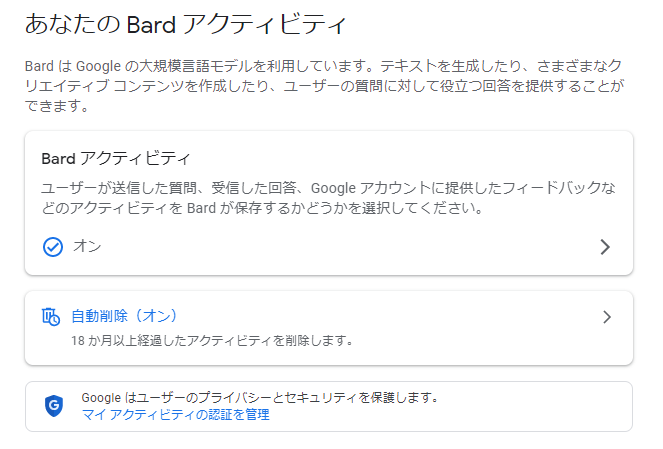This screenshot has width=663, height=449.
Task: Open auto-delete settings with its chevron arrow
Action: 606,317
